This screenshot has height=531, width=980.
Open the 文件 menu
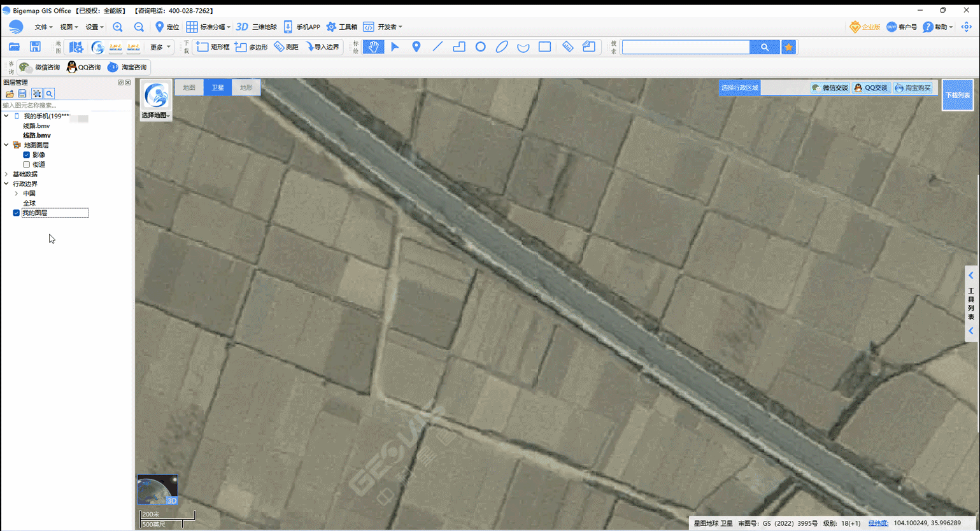click(x=43, y=27)
